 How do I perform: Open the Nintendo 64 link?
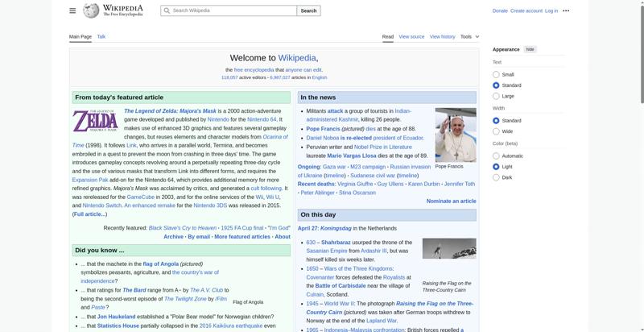point(262,119)
